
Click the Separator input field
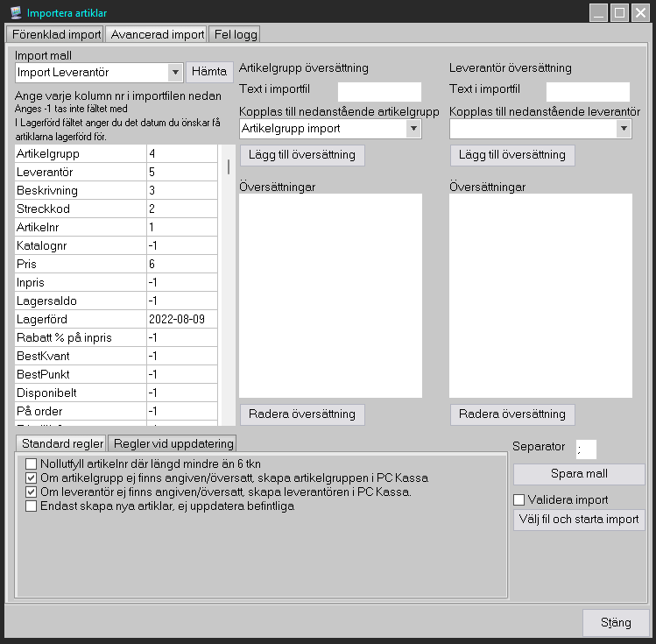point(586,449)
